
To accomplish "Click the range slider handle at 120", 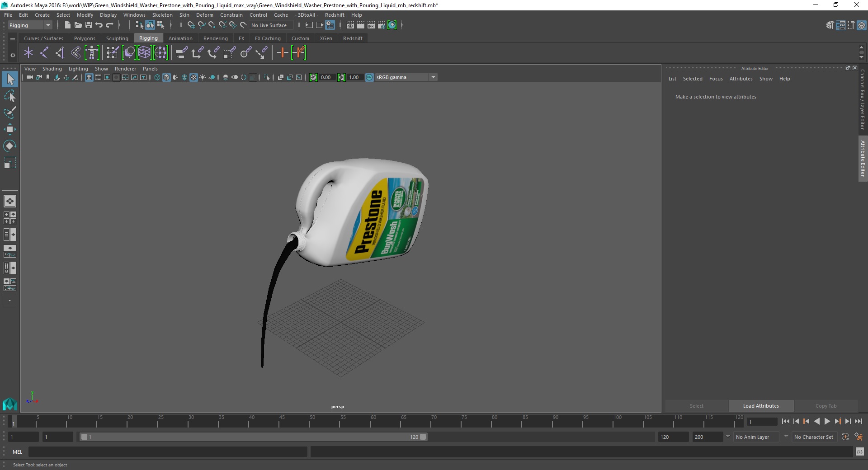I will 423,437.
